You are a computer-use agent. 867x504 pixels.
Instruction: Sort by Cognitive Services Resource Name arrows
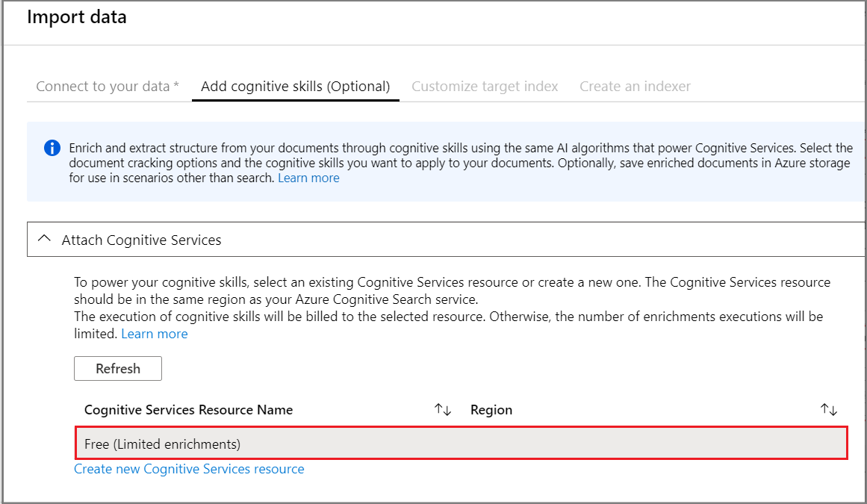click(443, 410)
